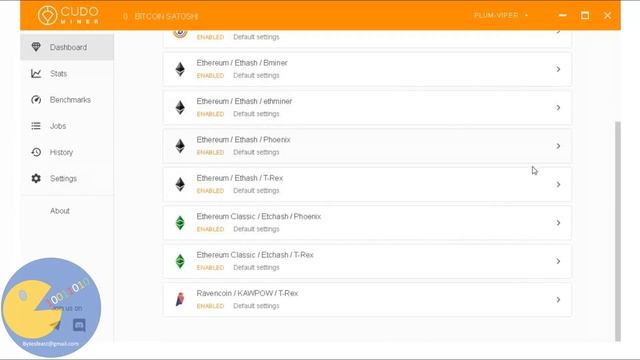Maximize the Cudo Miner window
Image resolution: width=640 pixels, height=360 pixels.
(585, 16)
